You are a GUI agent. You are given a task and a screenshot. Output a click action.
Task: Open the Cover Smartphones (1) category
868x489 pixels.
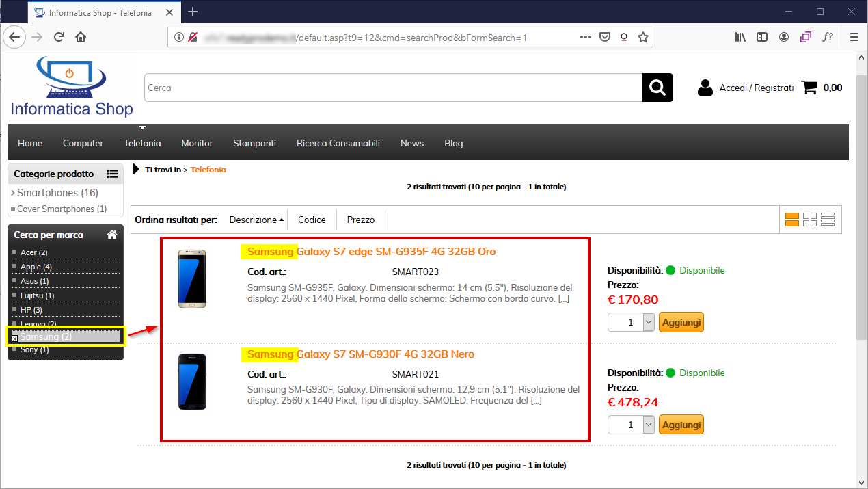(62, 209)
